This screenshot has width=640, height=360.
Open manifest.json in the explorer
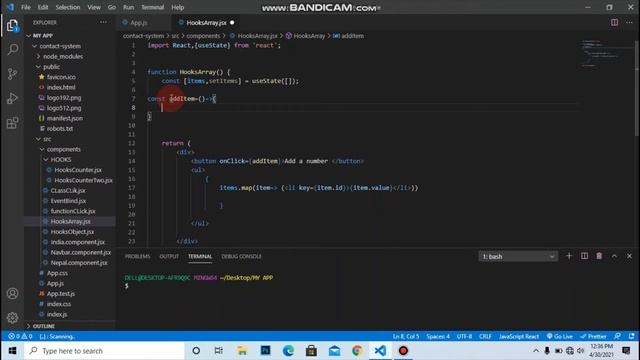(x=64, y=118)
